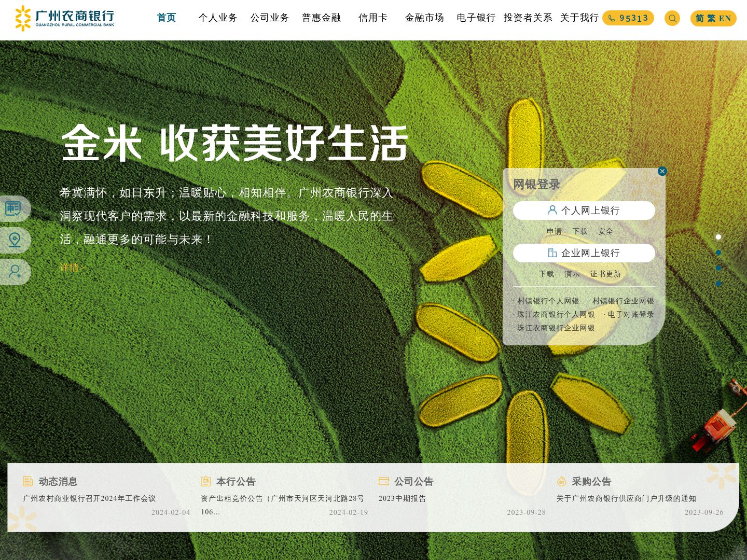
Task: Open the 首页 menu tab
Action: pyautogui.click(x=167, y=18)
